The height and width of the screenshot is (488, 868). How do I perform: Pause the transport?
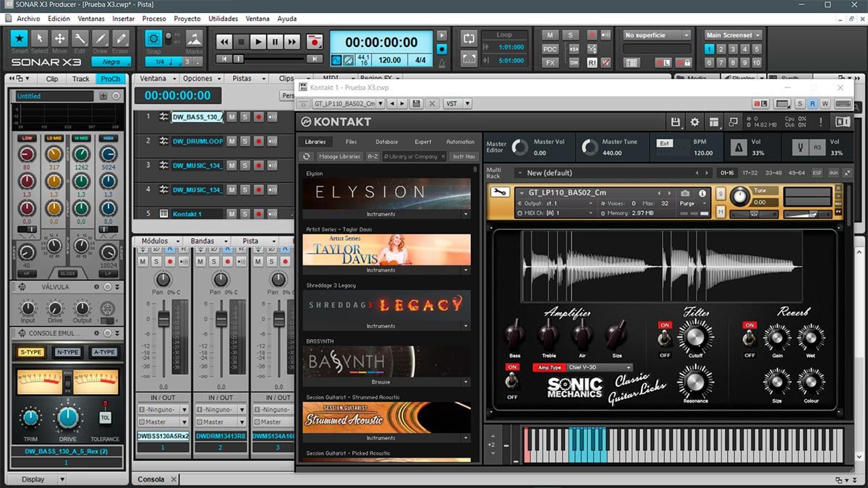click(x=275, y=42)
